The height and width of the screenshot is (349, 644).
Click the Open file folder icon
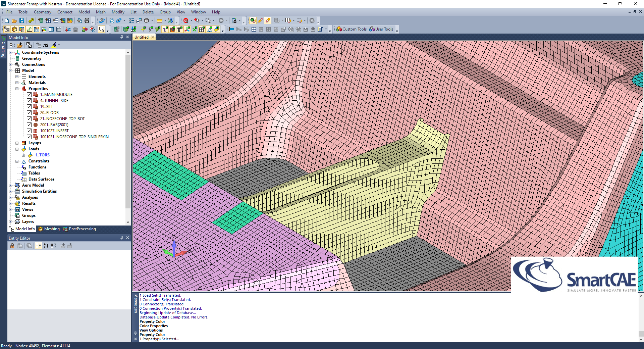tap(14, 20)
